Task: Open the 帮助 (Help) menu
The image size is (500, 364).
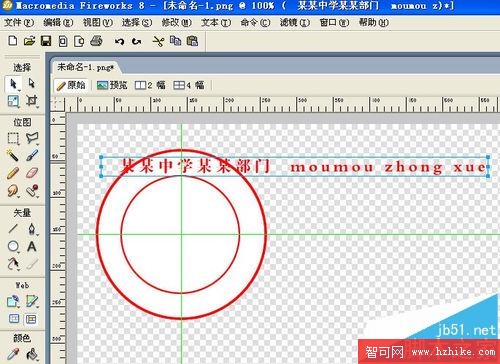Action: [x=374, y=23]
